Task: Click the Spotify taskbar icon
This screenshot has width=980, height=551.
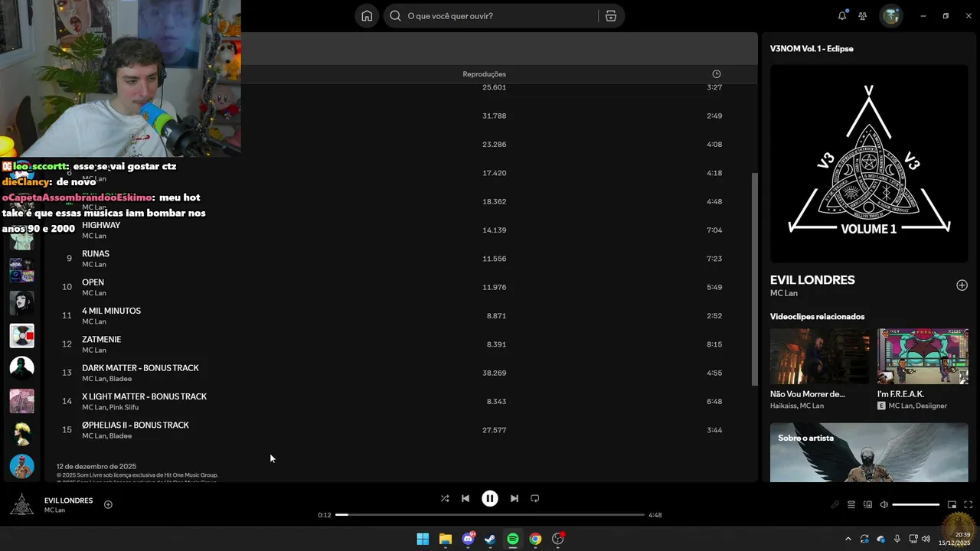Action: point(513,539)
